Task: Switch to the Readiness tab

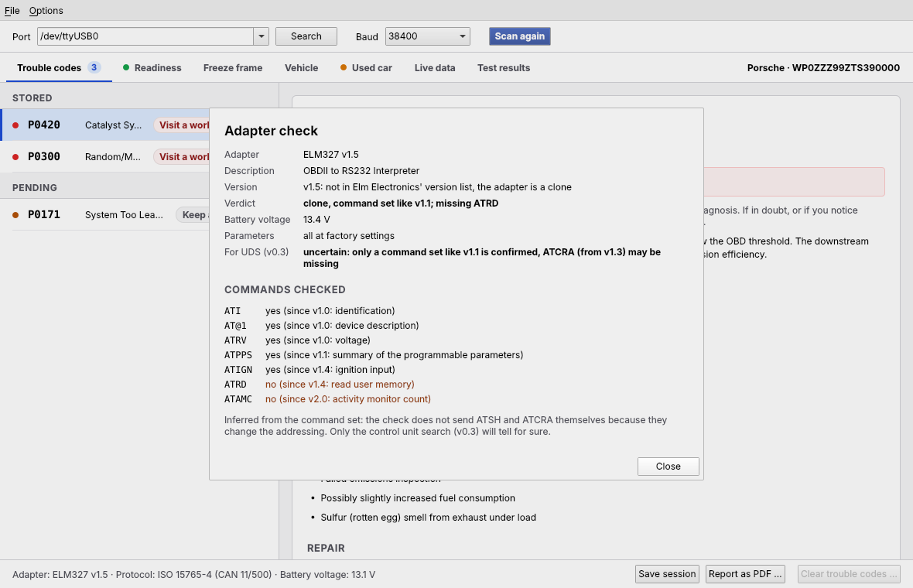Action: [152, 67]
